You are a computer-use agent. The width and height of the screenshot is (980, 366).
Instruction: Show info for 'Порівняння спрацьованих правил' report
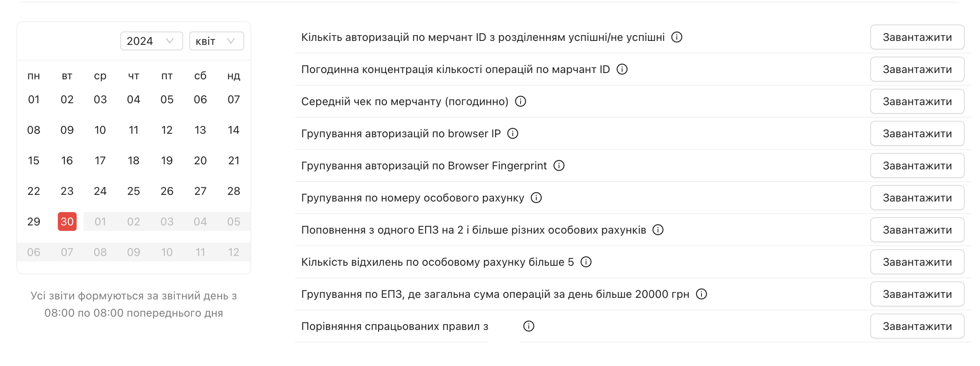pyautogui.click(x=528, y=326)
